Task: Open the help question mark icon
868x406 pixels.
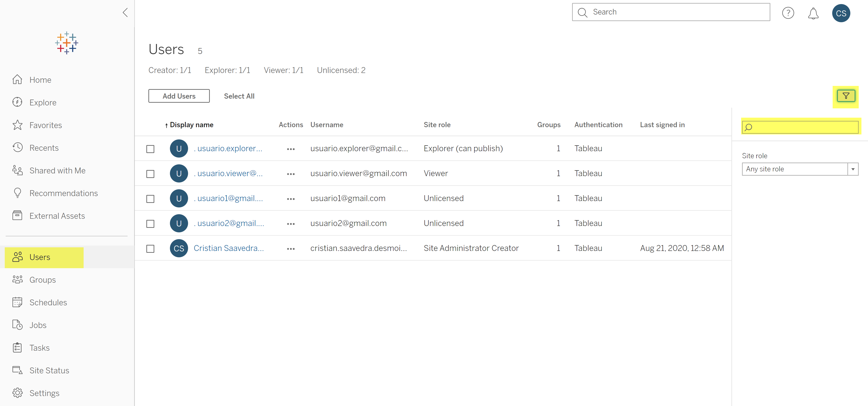Action: 788,13
